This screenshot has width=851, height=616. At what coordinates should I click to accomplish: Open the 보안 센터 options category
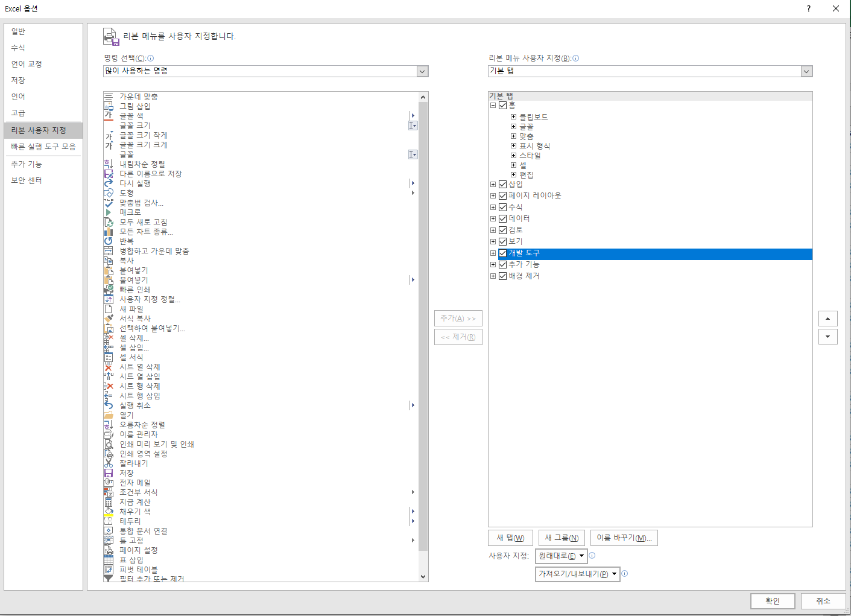pos(43,180)
